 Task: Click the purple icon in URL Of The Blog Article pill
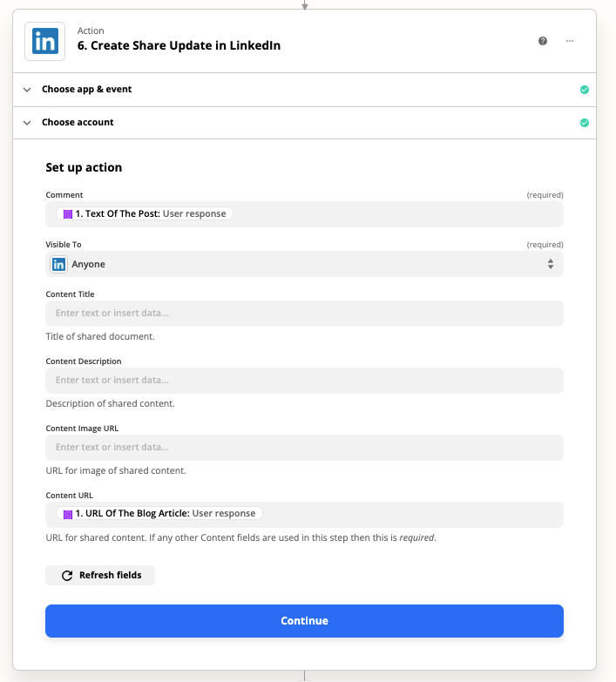tap(68, 514)
